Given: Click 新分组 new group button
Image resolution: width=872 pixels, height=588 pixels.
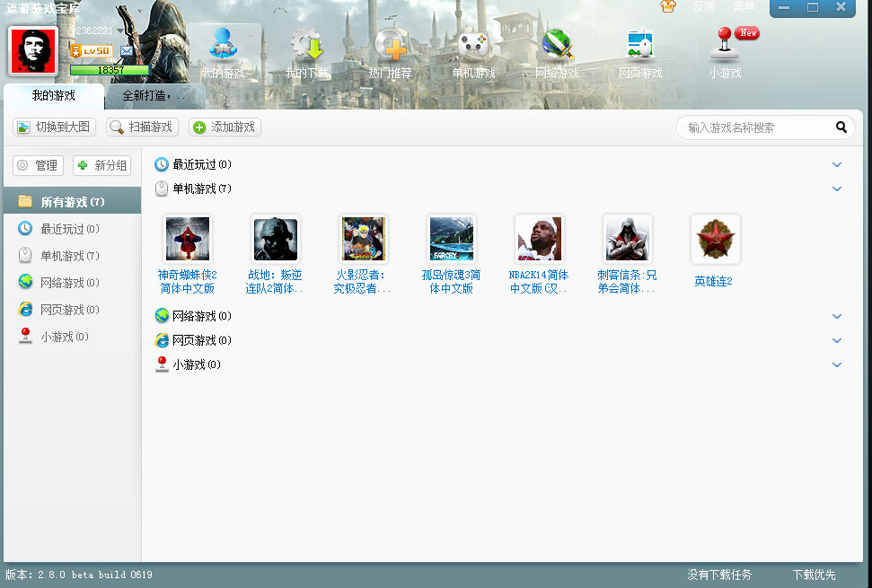Looking at the screenshot, I should click(102, 165).
